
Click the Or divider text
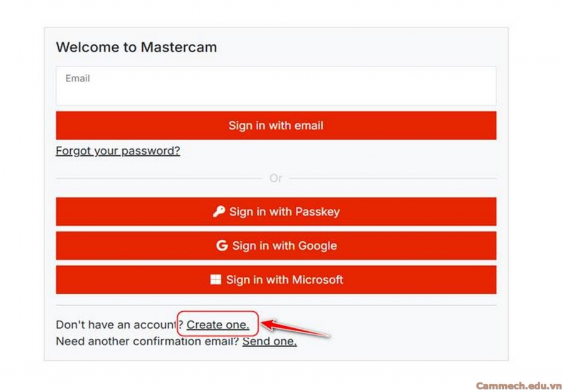tap(276, 178)
